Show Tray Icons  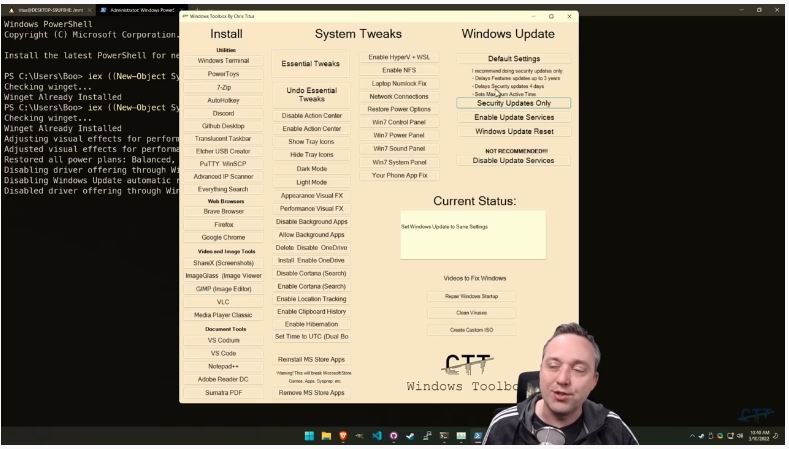point(311,142)
